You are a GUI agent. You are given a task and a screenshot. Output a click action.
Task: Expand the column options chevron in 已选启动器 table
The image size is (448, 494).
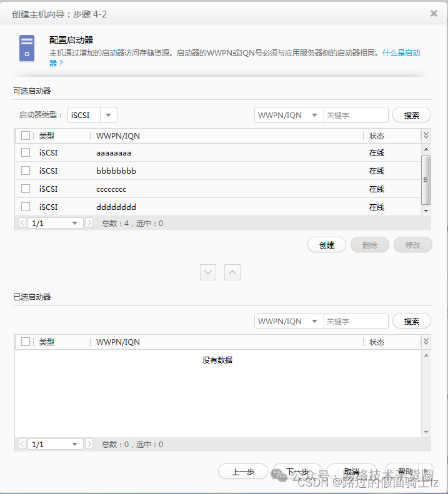(x=426, y=342)
